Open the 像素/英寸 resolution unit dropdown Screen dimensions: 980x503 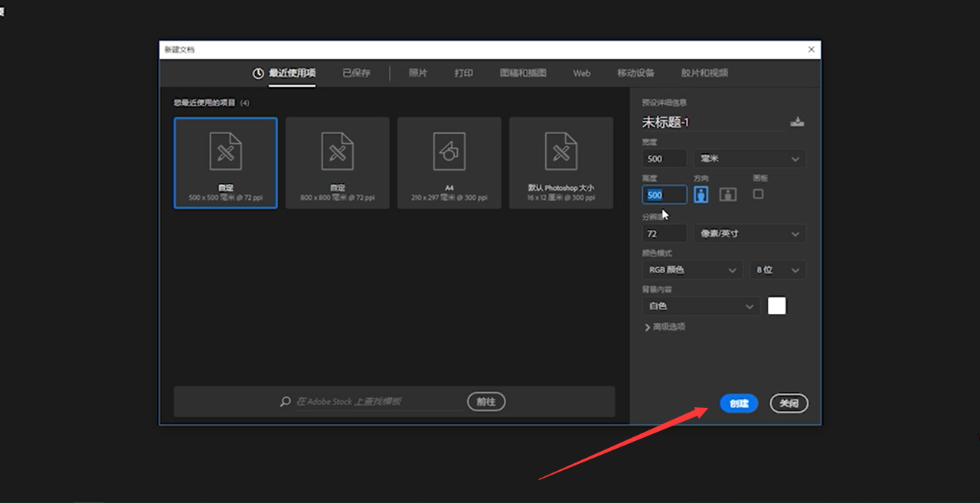tap(750, 234)
